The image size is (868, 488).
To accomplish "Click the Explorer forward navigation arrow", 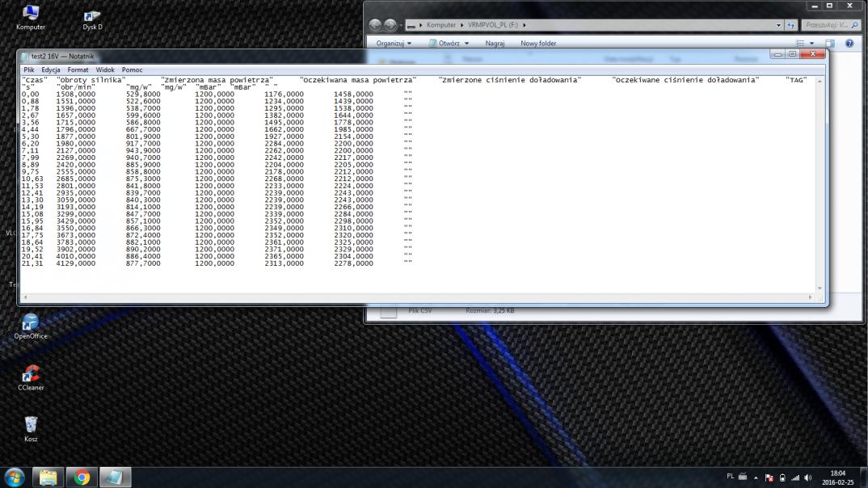I will 390,25.
